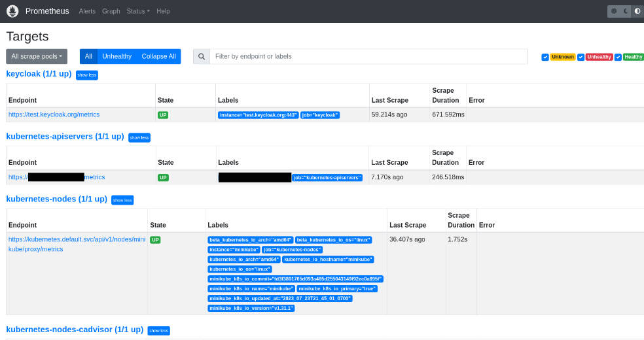The height and width of the screenshot is (340, 644).
Task: Select the All targets filter
Action: pyautogui.click(x=88, y=57)
